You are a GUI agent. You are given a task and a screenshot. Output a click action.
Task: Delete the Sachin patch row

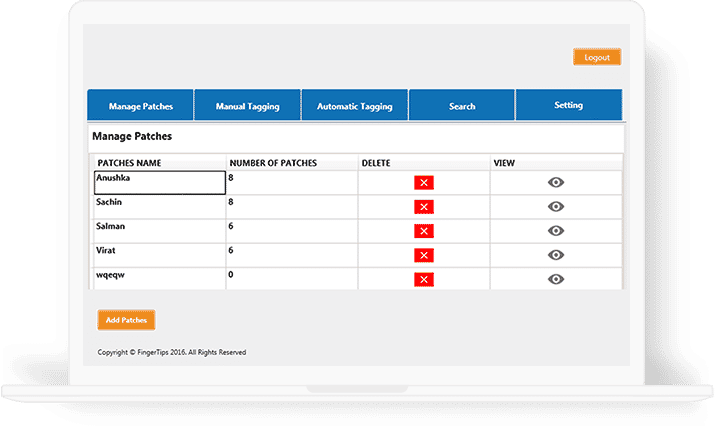point(424,207)
